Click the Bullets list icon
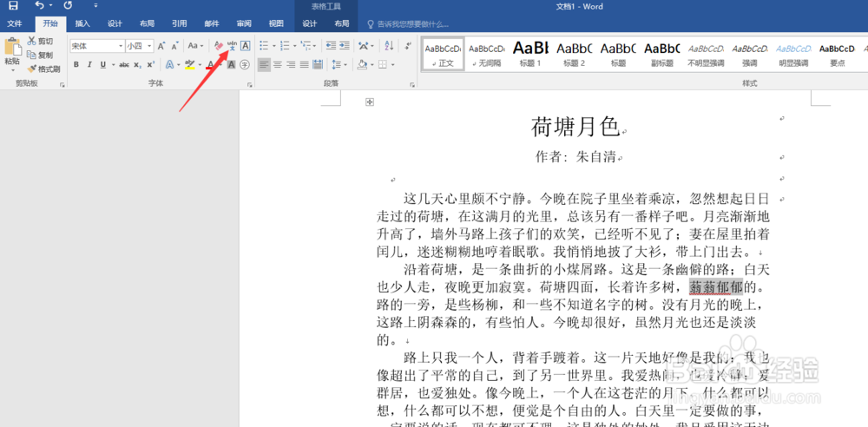868x427 pixels. (264, 45)
